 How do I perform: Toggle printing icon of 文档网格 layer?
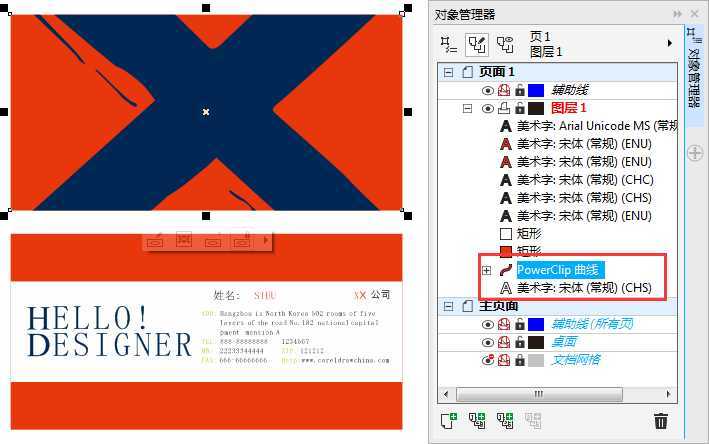pos(504,360)
